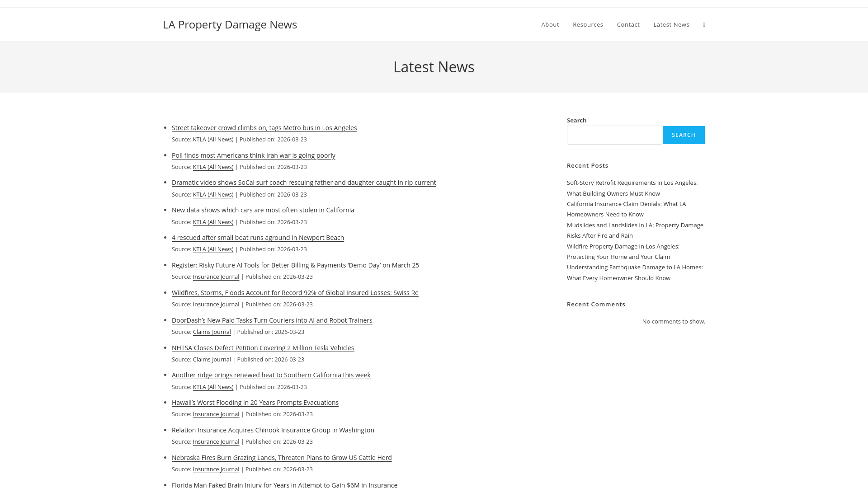Click KTLA source under stolen cars article

click(x=213, y=222)
